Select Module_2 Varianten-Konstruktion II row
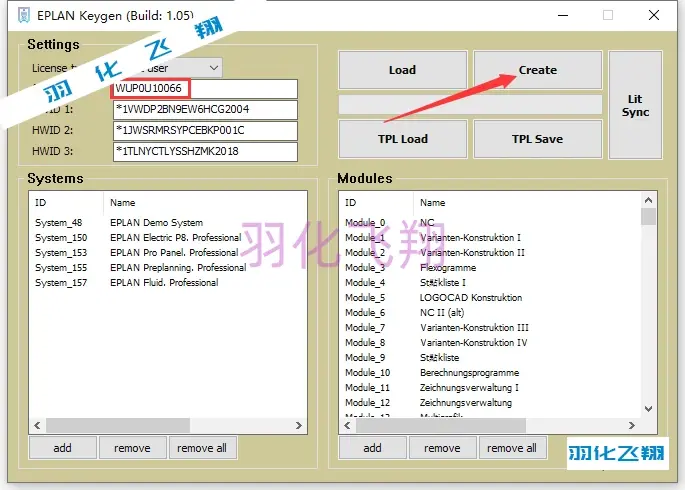 point(490,253)
